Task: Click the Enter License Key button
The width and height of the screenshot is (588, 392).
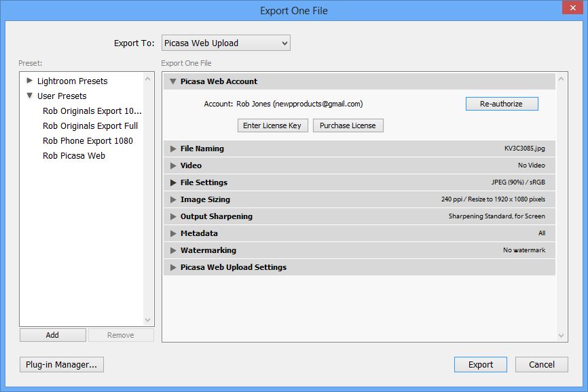Action: click(x=272, y=125)
